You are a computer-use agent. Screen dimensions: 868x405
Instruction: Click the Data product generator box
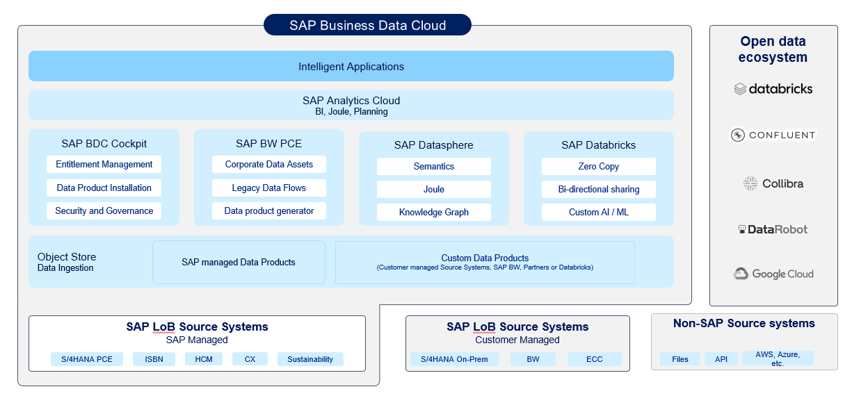[x=268, y=210]
